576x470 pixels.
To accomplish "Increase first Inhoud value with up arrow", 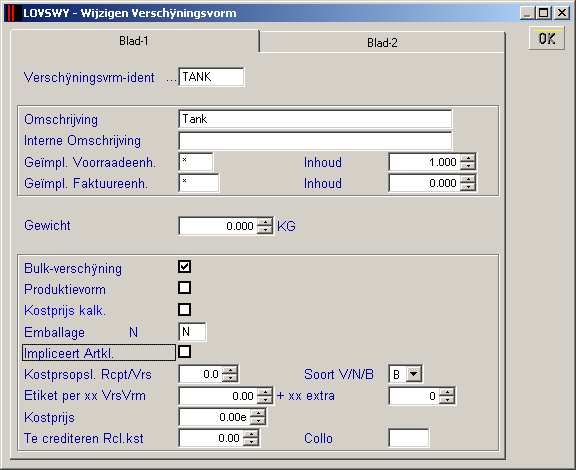I will (x=468, y=158).
